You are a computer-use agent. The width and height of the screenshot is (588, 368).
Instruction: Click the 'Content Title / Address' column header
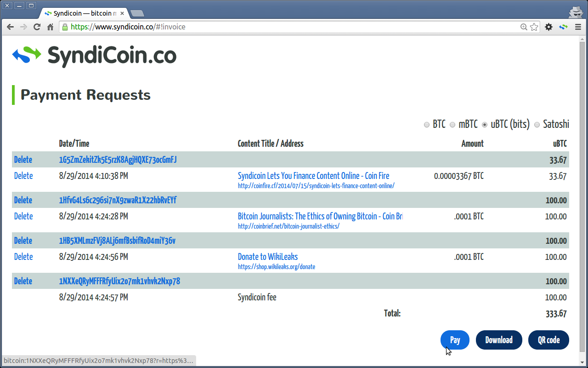click(271, 144)
